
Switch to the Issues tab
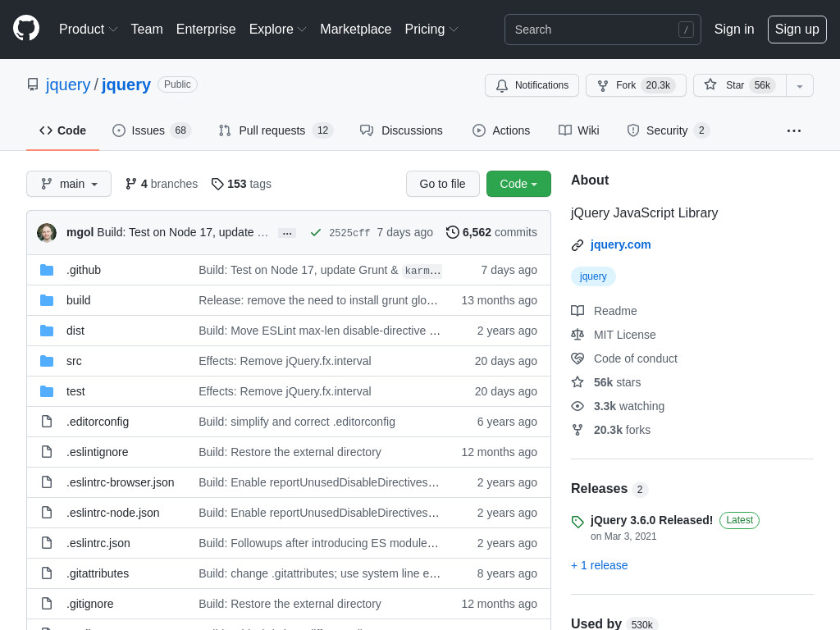tap(152, 130)
